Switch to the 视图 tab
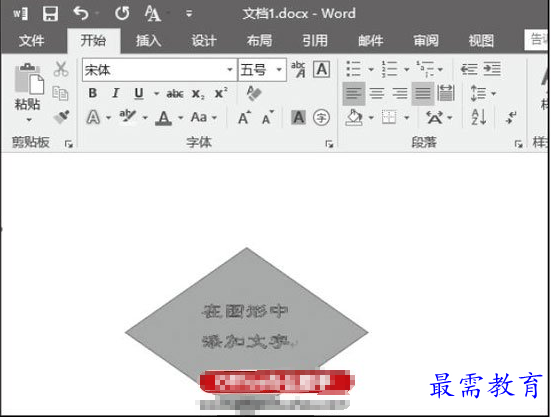The height and width of the screenshot is (417, 551). coord(481,40)
